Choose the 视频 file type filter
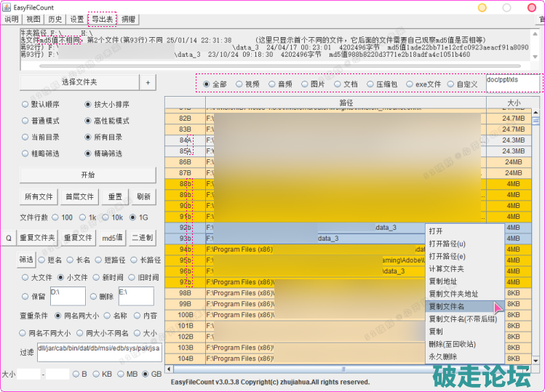The height and width of the screenshot is (392, 545). click(239, 84)
